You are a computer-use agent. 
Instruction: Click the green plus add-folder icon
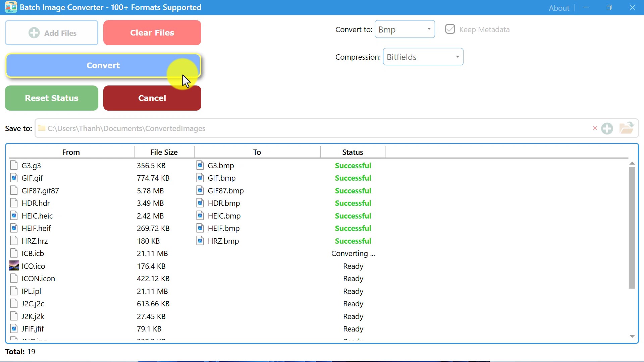pyautogui.click(x=607, y=128)
